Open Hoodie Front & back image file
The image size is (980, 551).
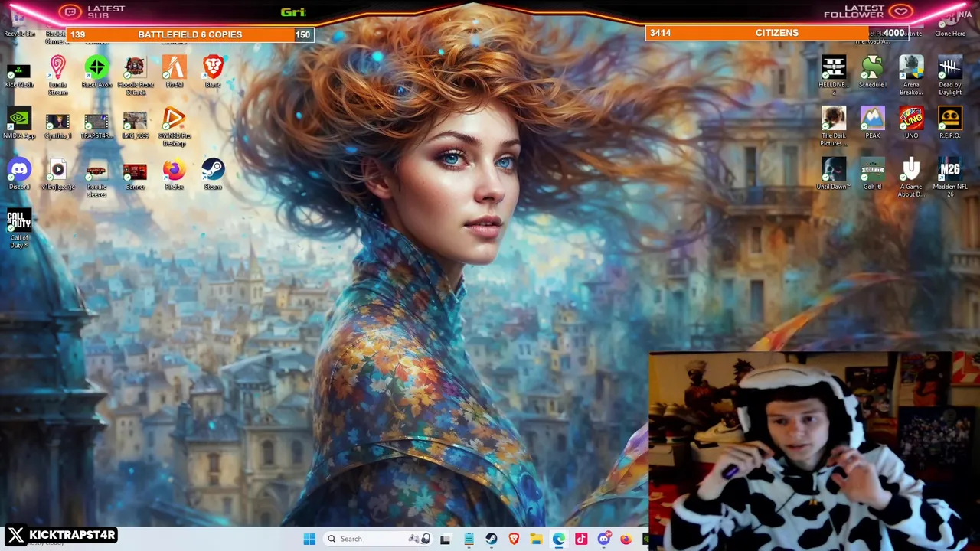135,77
